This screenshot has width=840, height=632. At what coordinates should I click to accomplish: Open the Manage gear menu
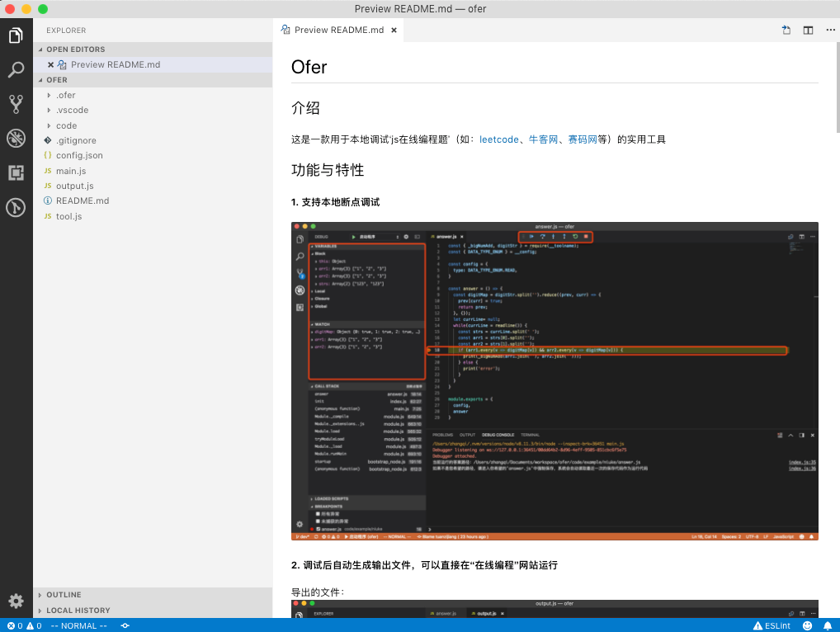[16, 601]
